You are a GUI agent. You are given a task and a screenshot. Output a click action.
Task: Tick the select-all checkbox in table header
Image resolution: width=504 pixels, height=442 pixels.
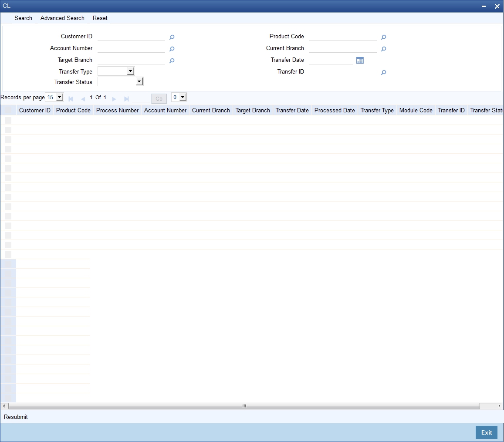point(8,110)
